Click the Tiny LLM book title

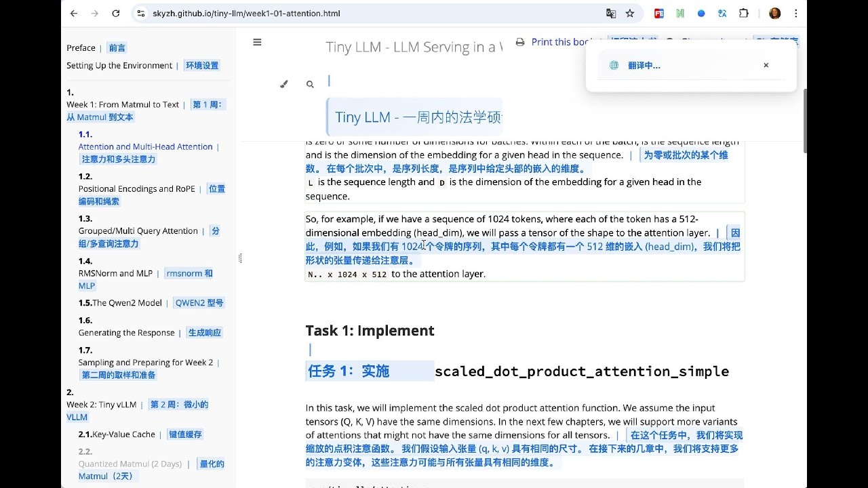pos(414,47)
